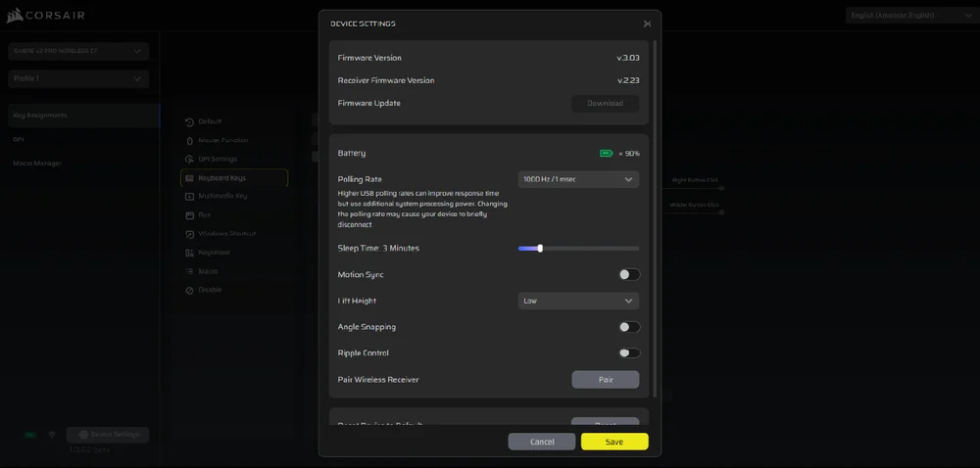Turn on the Ripple Control switch
Viewport: 980px width, 468px height.
pos(629,353)
